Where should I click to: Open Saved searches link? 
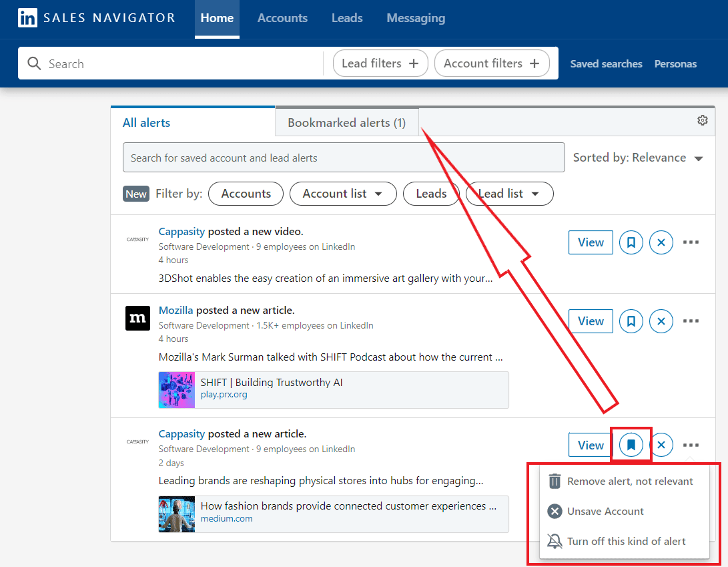(606, 64)
